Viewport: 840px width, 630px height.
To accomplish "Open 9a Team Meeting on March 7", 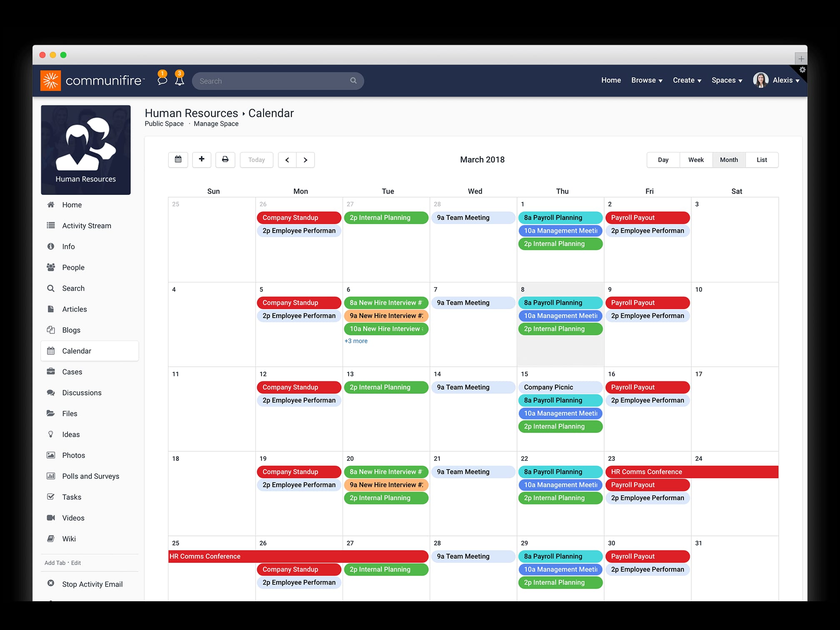I will [x=473, y=302].
